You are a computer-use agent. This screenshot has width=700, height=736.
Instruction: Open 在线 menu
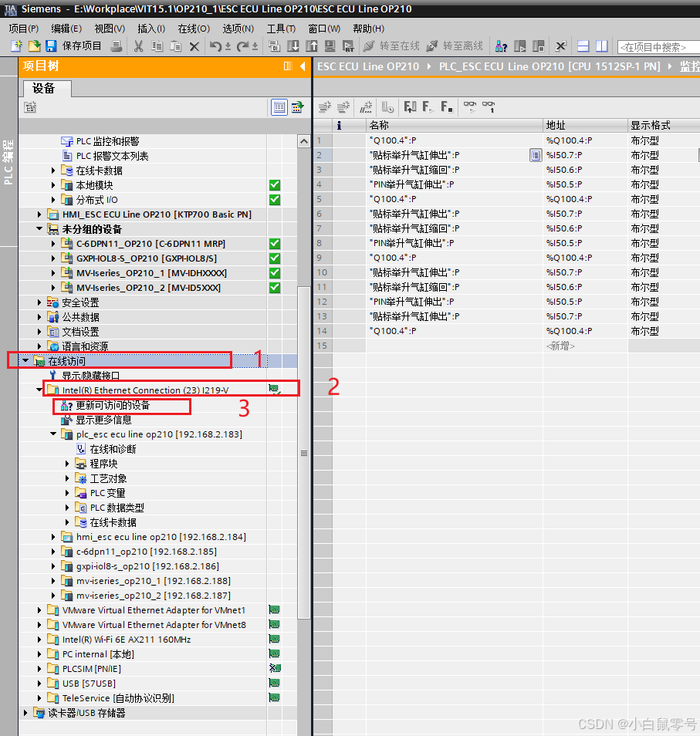tap(194, 29)
